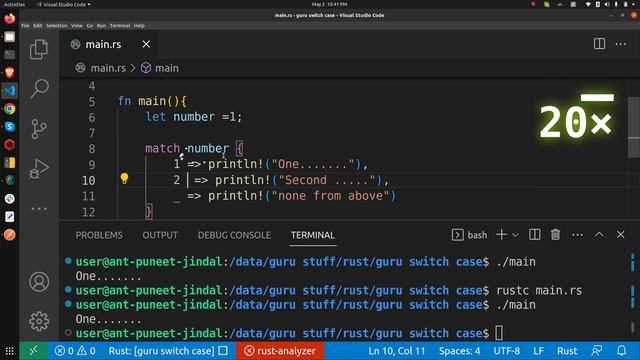Click the lightbulb code action on line 10
This screenshot has width=640, height=360.
(124, 178)
